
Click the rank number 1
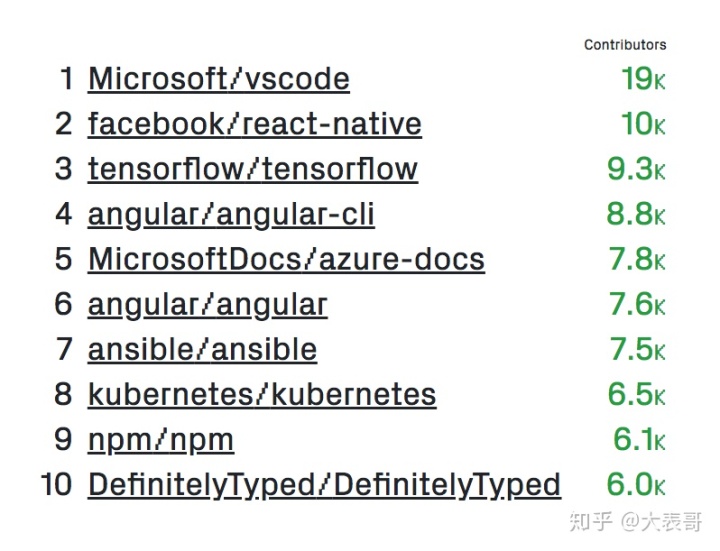coord(67,79)
